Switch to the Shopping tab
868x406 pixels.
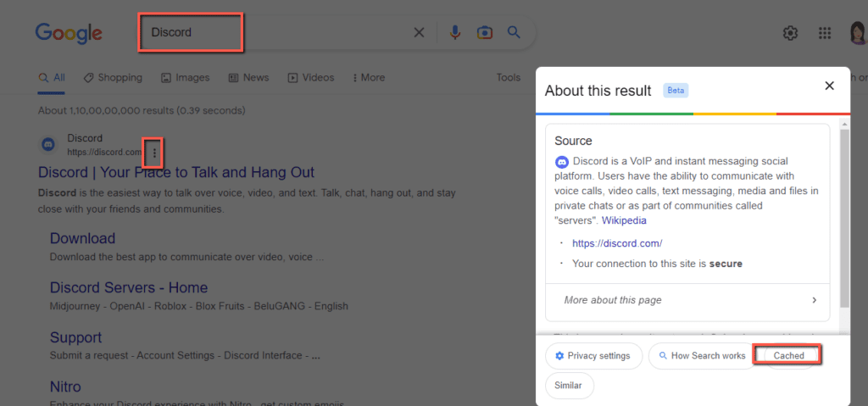pyautogui.click(x=113, y=77)
